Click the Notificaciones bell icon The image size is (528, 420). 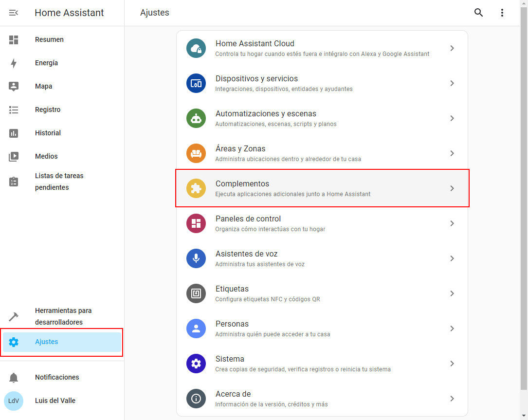pyautogui.click(x=14, y=378)
